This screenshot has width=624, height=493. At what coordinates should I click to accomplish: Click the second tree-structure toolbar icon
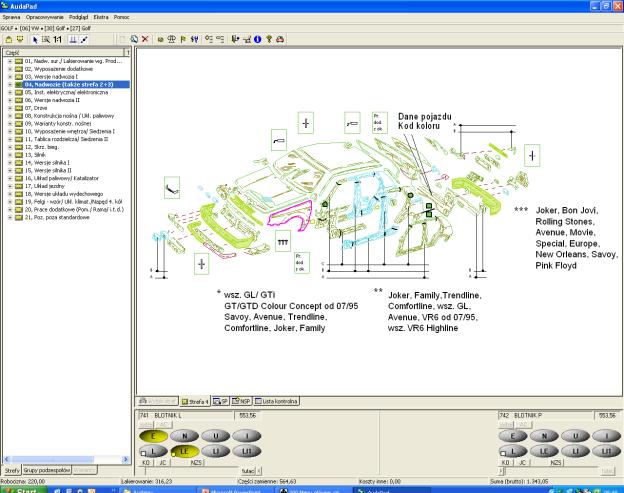pos(220,39)
